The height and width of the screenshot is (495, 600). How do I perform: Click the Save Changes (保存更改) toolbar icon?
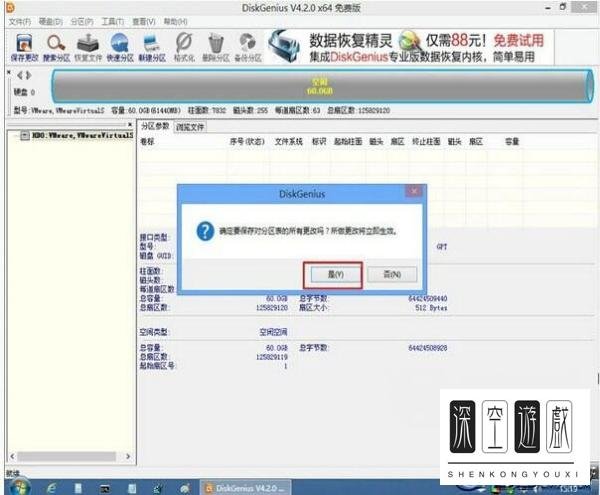[x=24, y=48]
